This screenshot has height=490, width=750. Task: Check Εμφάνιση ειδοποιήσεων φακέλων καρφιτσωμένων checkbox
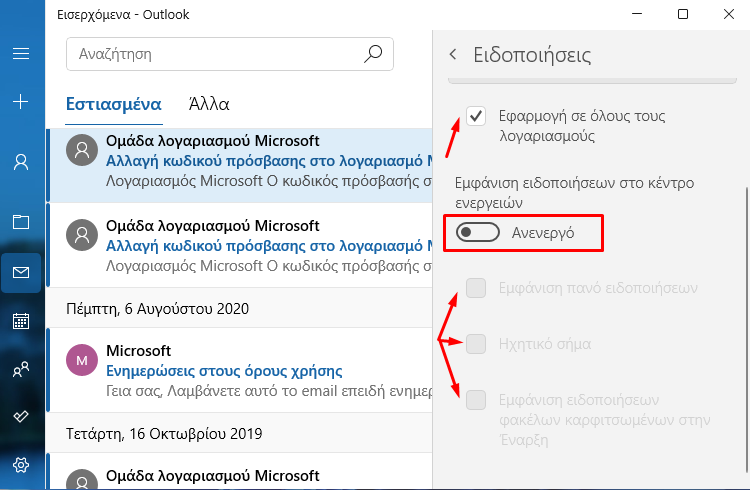pyautogui.click(x=476, y=400)
